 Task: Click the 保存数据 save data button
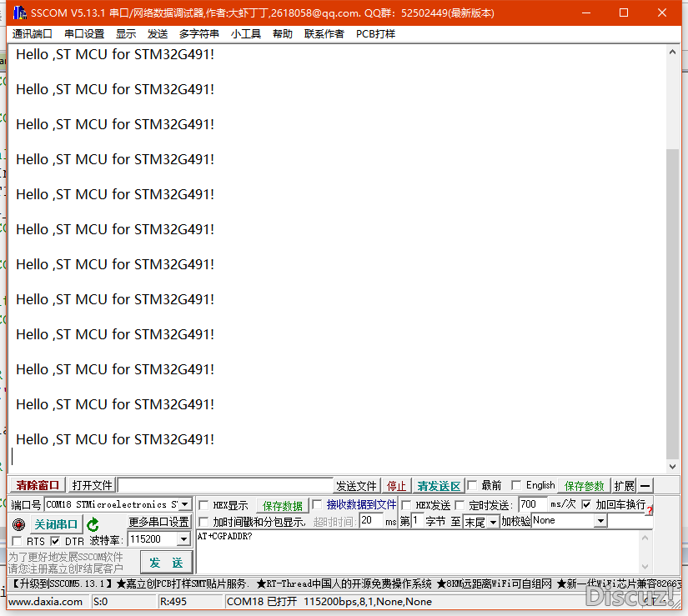[x=282, y=506]
